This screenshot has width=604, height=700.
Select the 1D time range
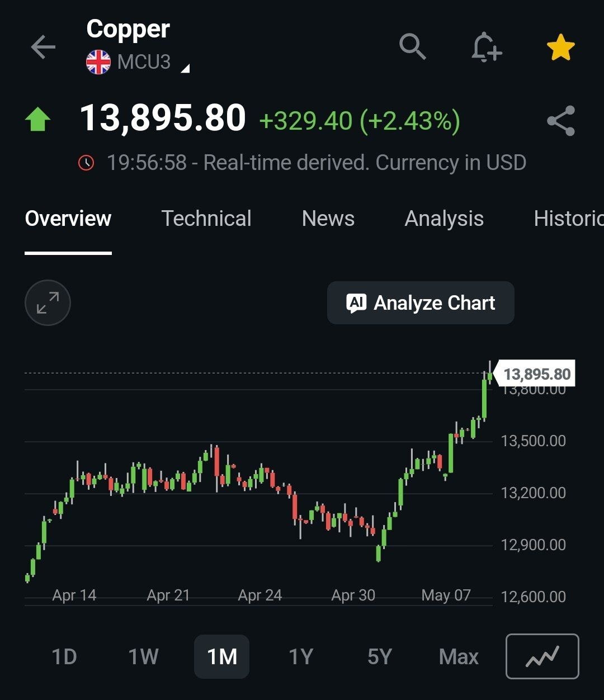click(64, 656)
